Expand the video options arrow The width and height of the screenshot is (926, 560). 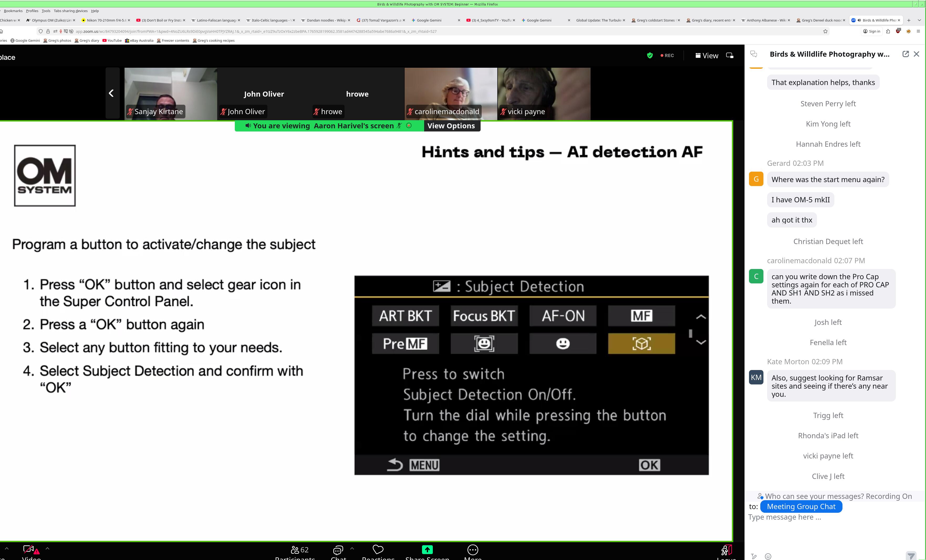click(47, 548)
